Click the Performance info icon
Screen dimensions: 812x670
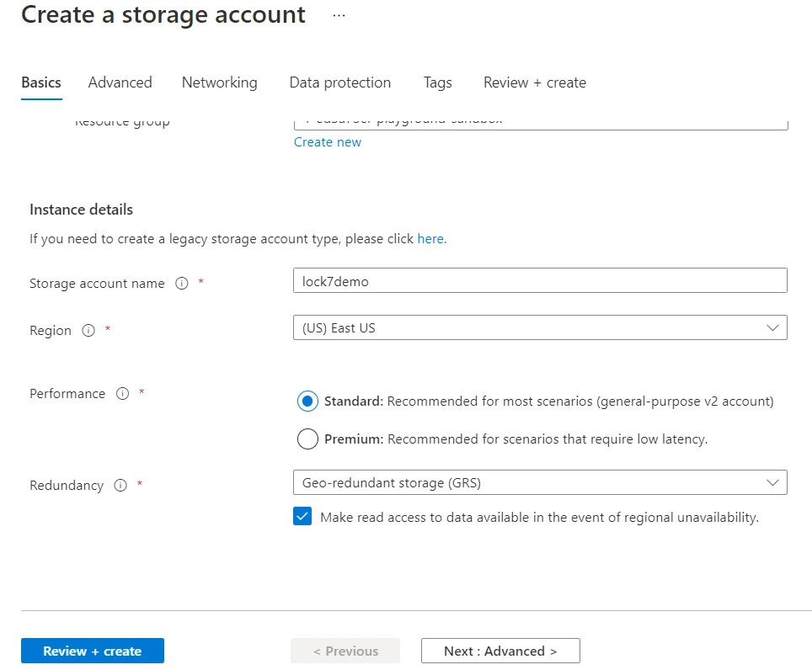[x=122, y=394]
